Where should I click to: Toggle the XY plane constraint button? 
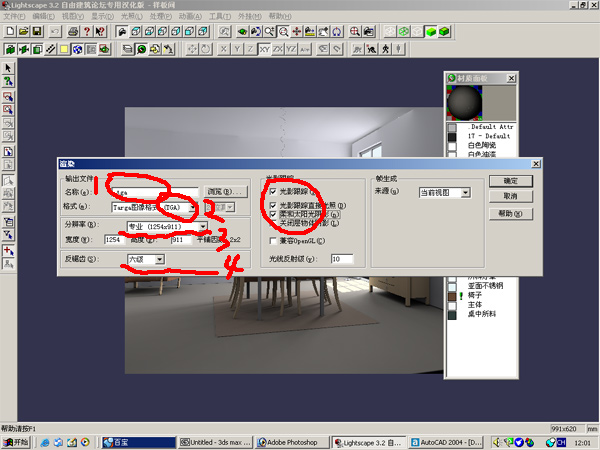(x=264, y=50)
